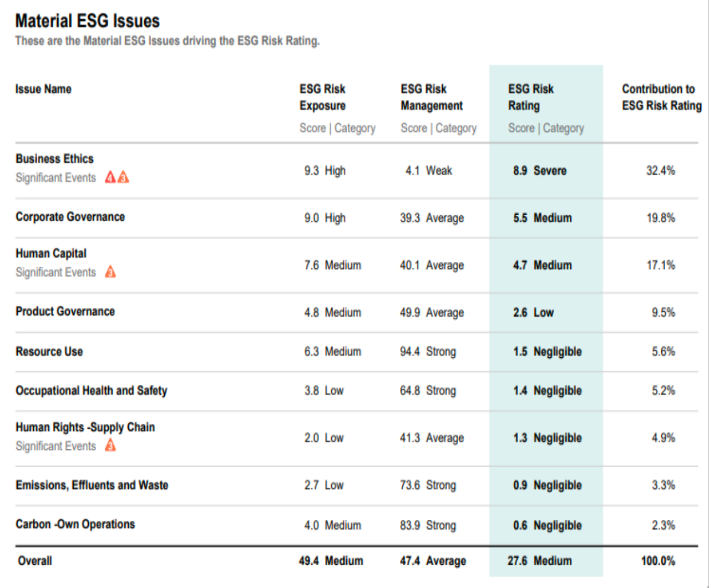Select Occupational Health and Safety issue
The width and height of the screenshot is (709, 588).
[x=91, y=391]
